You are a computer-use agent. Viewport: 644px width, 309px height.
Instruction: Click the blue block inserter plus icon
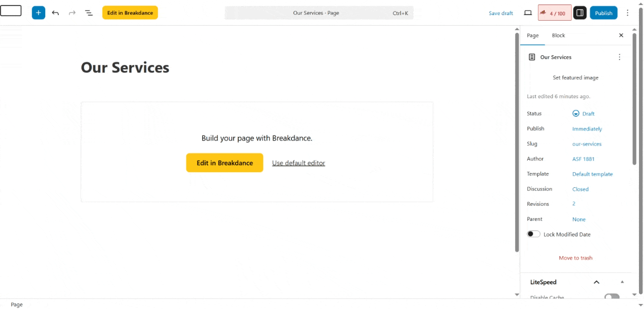(x=38, y=13)
